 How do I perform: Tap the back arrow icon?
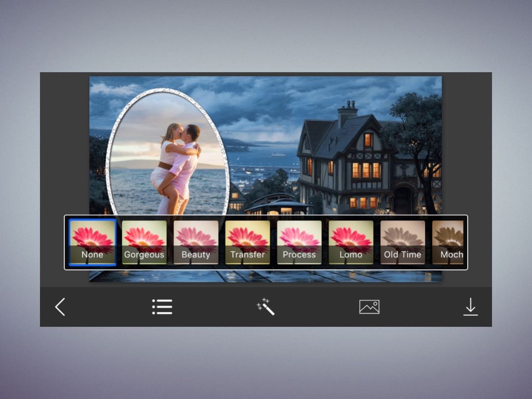[x=60, y=307]
